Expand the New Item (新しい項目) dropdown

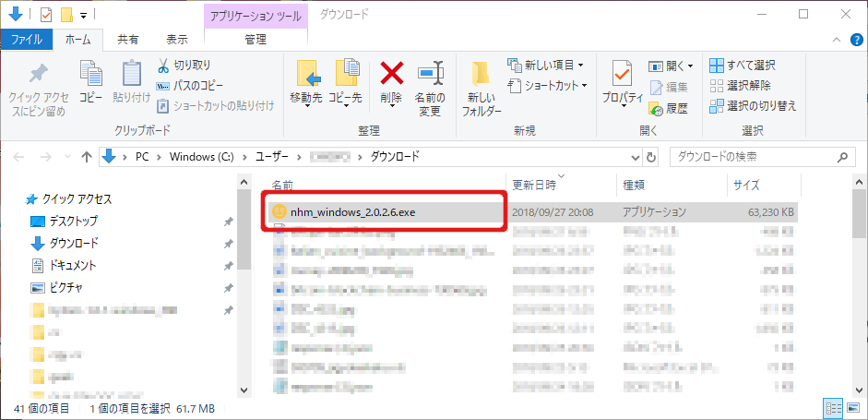pyautogui.click(x=580, y=66)
